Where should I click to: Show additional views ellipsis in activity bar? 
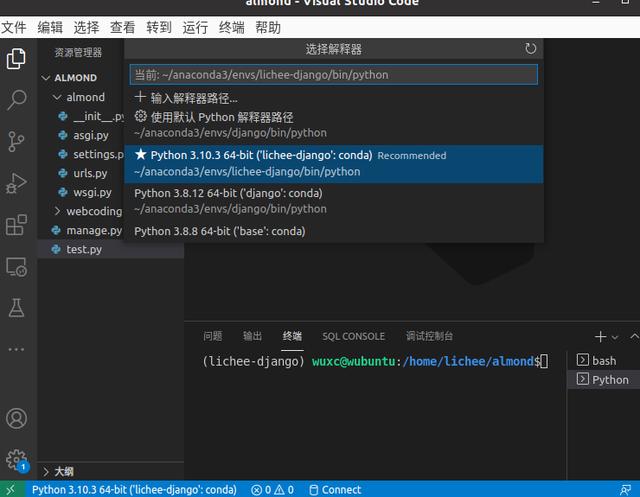[x=16, y=349]
